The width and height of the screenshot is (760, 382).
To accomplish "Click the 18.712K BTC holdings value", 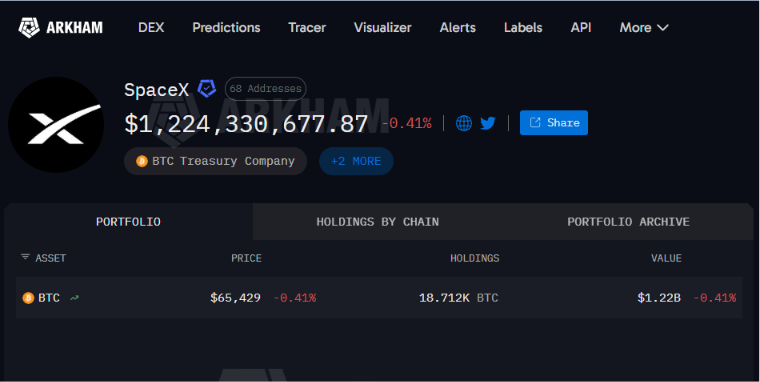I will 459,298.
